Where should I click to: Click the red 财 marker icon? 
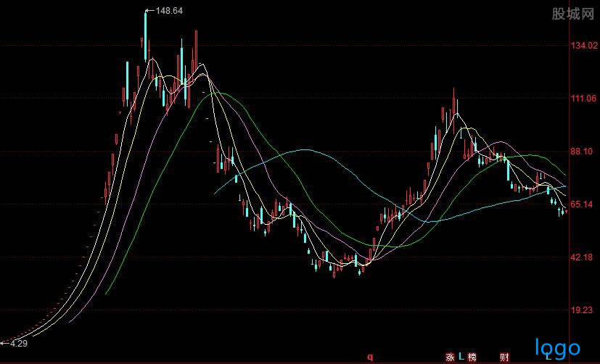click(x=504, y=357)
